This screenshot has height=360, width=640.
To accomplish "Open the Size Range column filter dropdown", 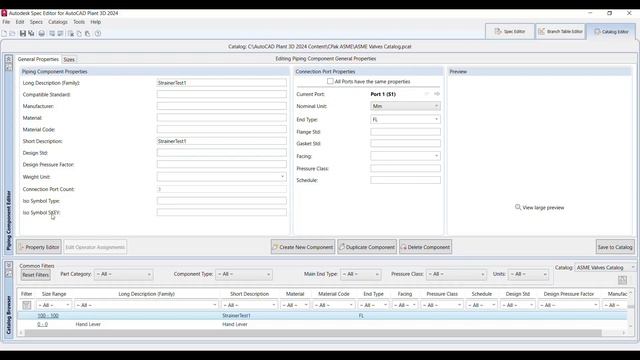I will (x=54, y=305).
